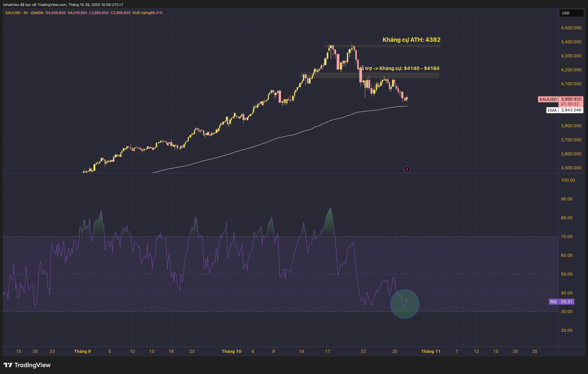The image size is (588, 374).
Task: Click the 4,500.000 price axis label
Action: click(571, 28)
